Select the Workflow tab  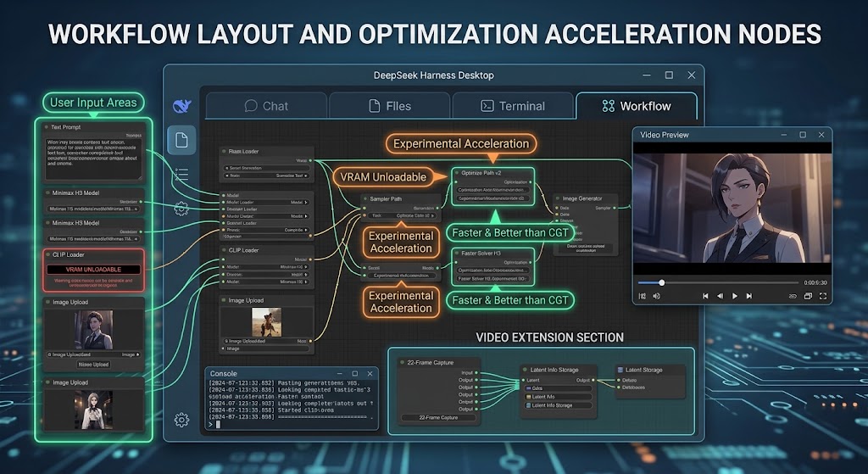pos(636,106)
